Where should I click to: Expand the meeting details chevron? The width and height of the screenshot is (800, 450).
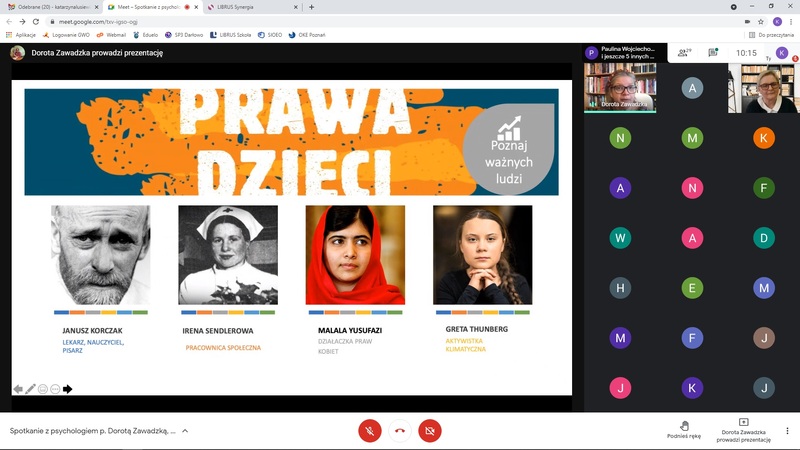[x=185, y=431]
